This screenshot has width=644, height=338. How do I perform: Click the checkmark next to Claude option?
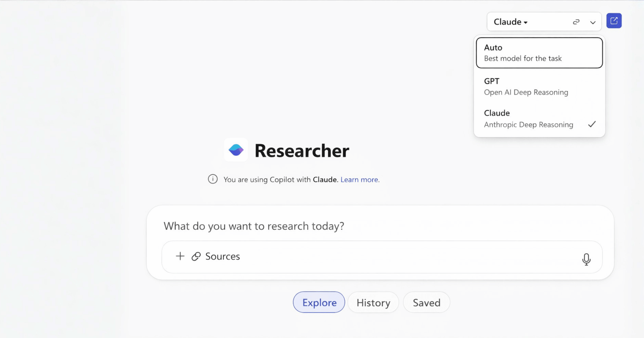[x=592, y=124]
